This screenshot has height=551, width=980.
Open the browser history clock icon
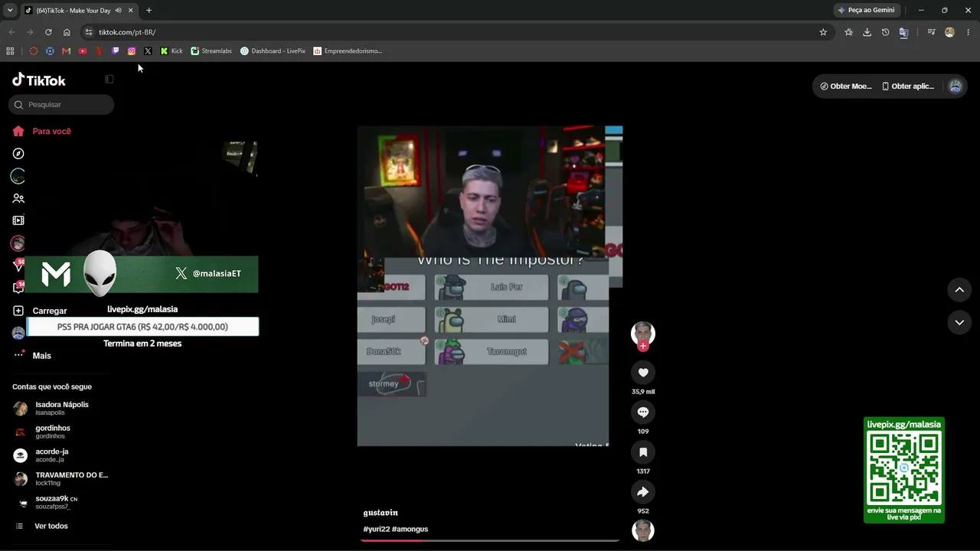(885, 32)
